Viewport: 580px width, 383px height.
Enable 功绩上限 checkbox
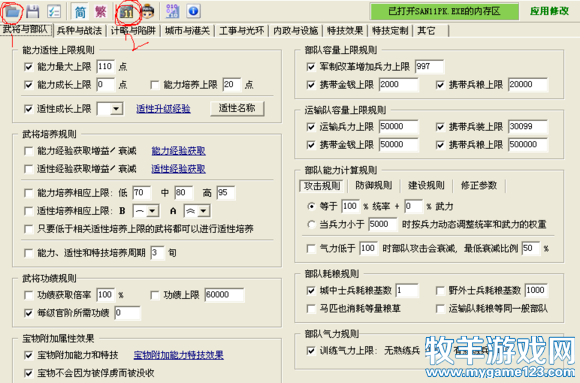[x=155, y=295]
